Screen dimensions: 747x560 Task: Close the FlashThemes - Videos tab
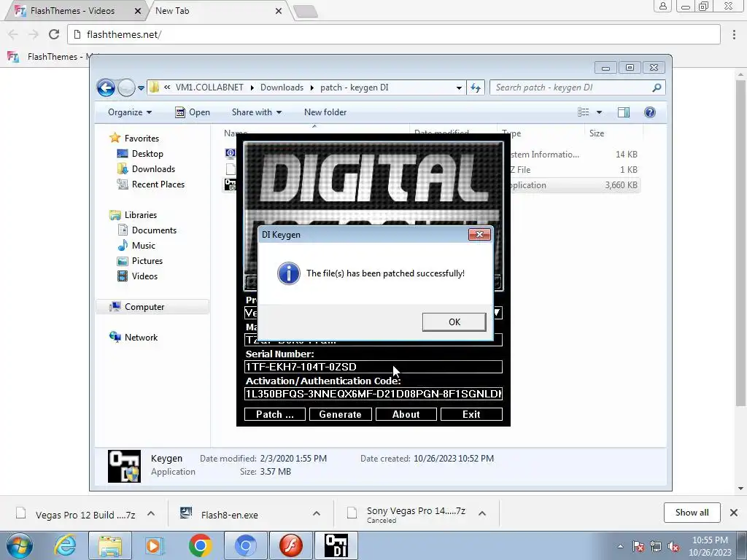point(138,11)
